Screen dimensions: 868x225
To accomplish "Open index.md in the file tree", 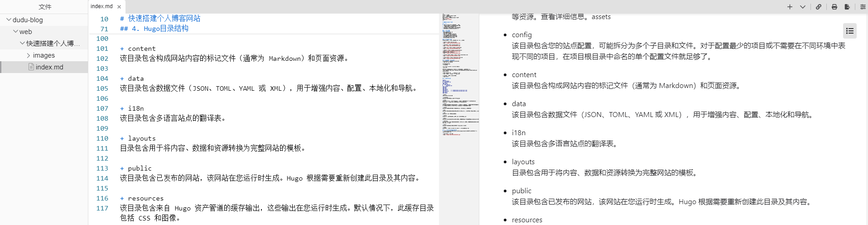I will pos(49,67).
